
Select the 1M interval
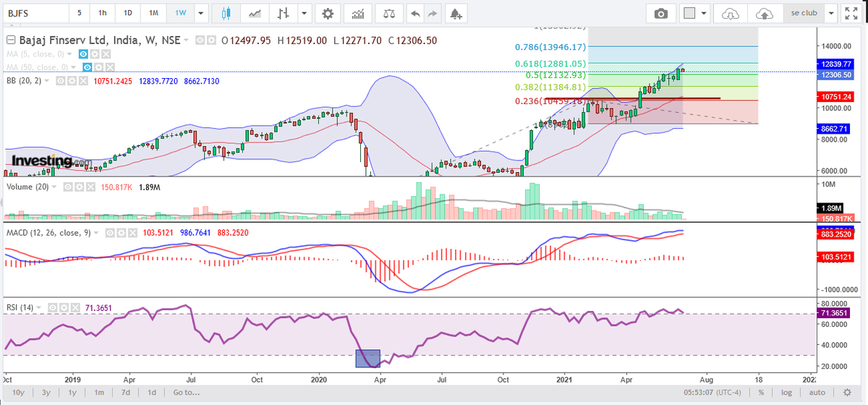pos(153,14)
